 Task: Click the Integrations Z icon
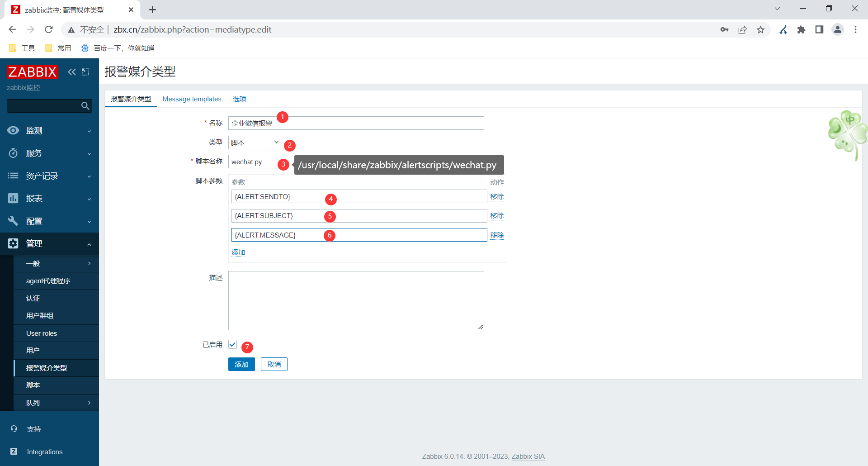click(14, 452)
